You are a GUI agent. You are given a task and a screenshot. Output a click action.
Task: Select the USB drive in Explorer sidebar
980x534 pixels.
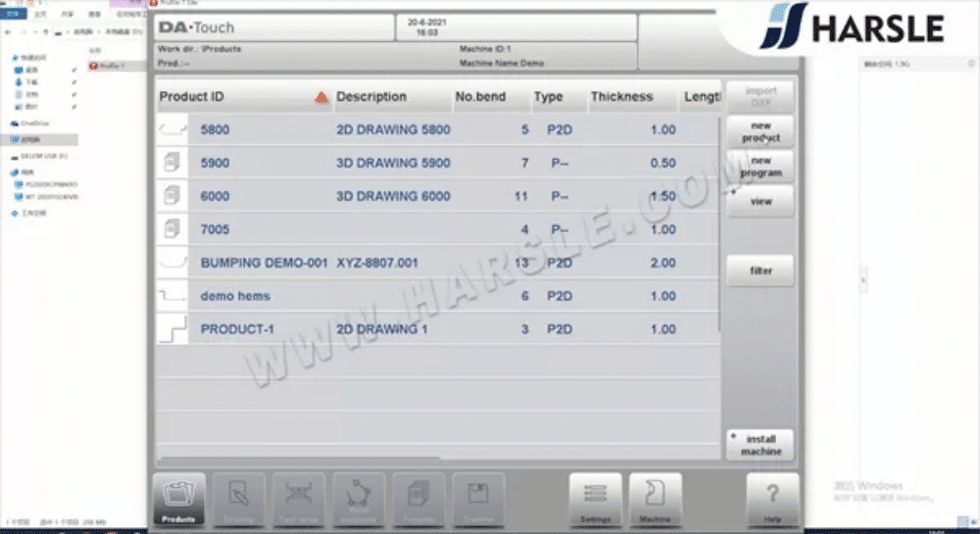coord(39,156)
